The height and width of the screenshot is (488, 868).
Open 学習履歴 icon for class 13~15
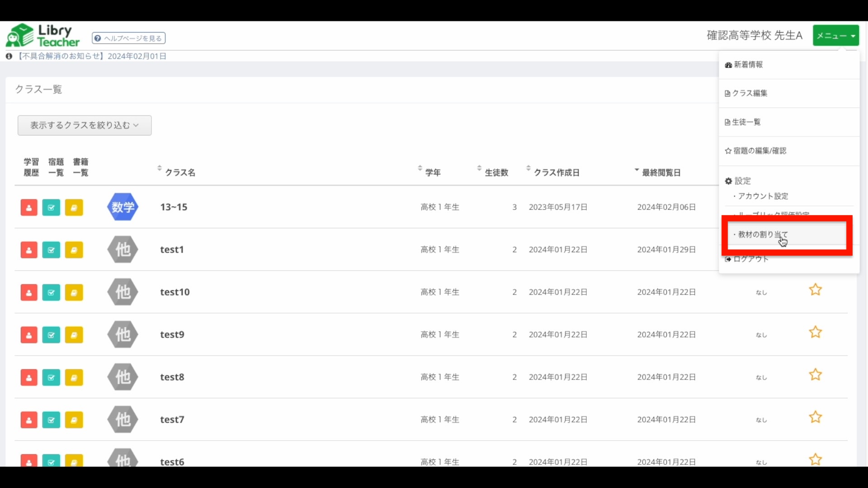(x=28, y=207)
